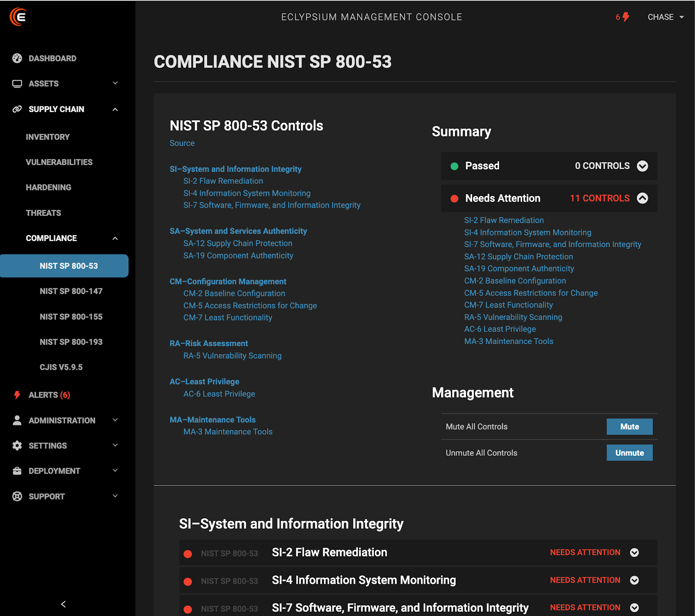Select CJIS V5.9.5 compliance page
The image size is (695, 616).
[x=61, y=367]
